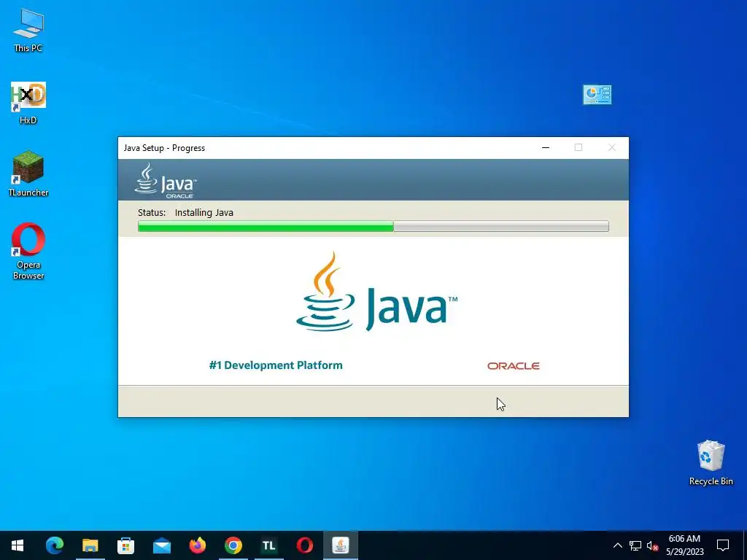Click the muted volume tray icon
The image size is (747, 560).
tap(652, 545)
